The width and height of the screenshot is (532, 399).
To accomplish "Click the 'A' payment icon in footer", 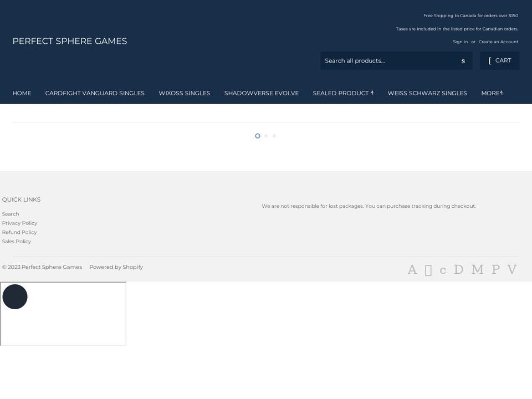I will click(412, 270).
